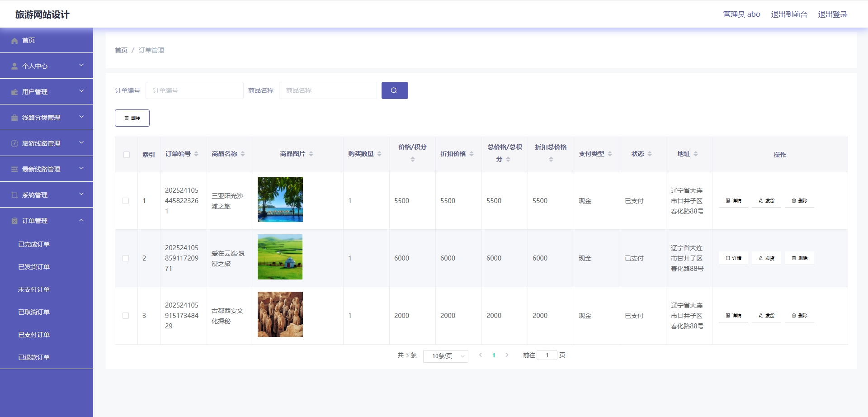
Task: Sort by 商品名称 column arrows
Action: coord(243,154)
